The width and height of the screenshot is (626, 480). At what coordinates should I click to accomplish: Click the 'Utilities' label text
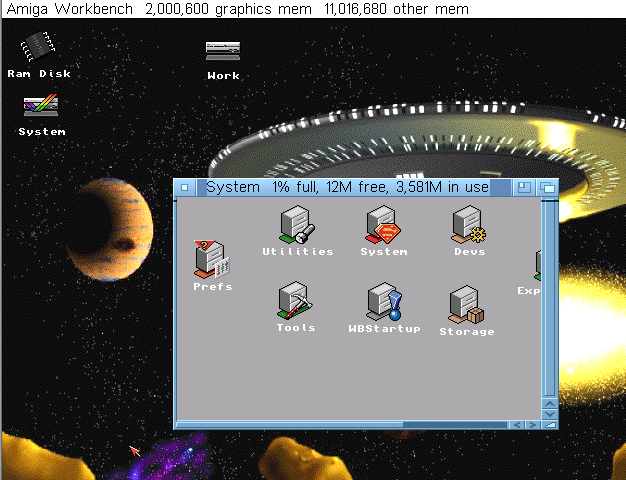tap(297, 252)
